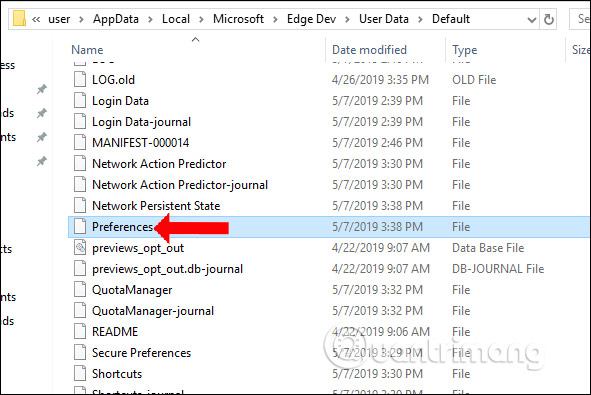The height and width of the screenshot is (395, 591).
Task: Select the previews_opt_out file name
Action: click(138, 248)
